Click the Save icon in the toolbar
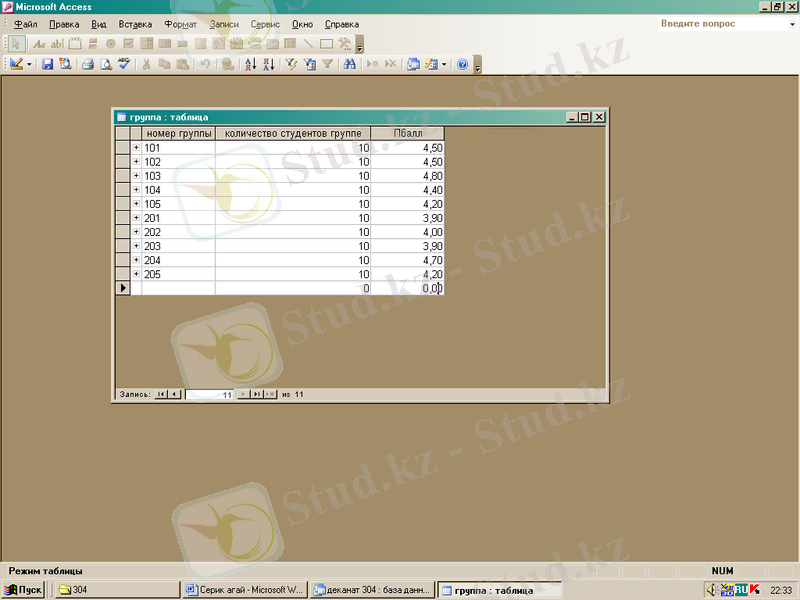 tap(47, 64)
